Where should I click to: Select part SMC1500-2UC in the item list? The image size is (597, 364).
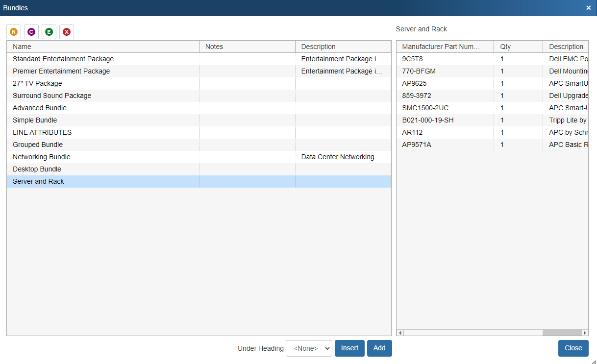coord(425,108)
